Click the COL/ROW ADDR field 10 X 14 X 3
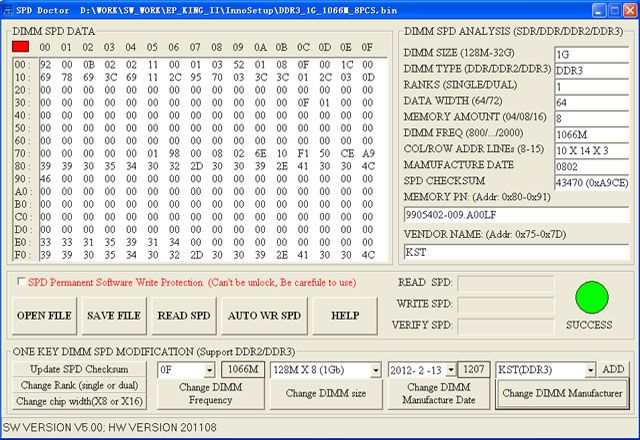Viewport: 640px width, 440px height. pyautogui.click(x=591, y=151)
